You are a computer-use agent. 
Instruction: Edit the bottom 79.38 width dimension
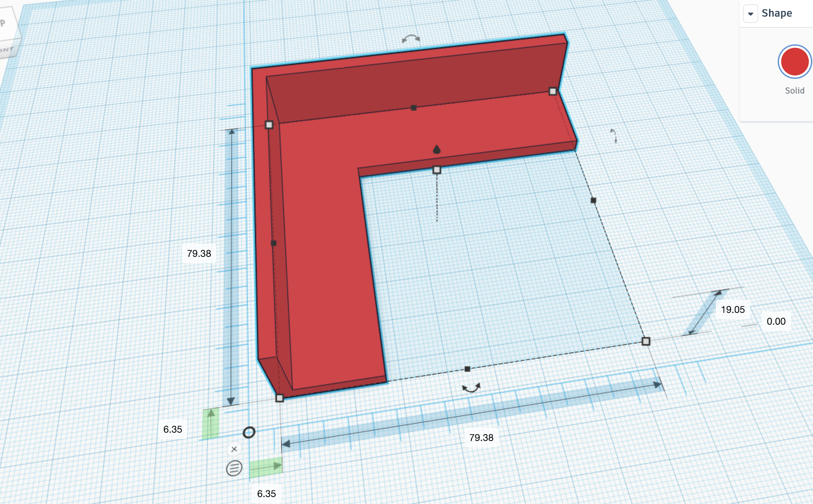(x=481, y=438)
